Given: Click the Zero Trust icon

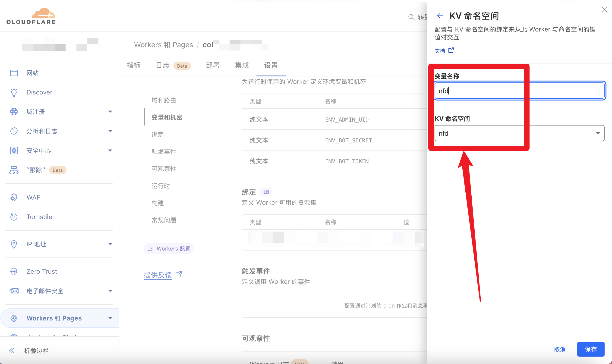Looking at the screenshot, I should pyautogui.click(x=14, y=271).
